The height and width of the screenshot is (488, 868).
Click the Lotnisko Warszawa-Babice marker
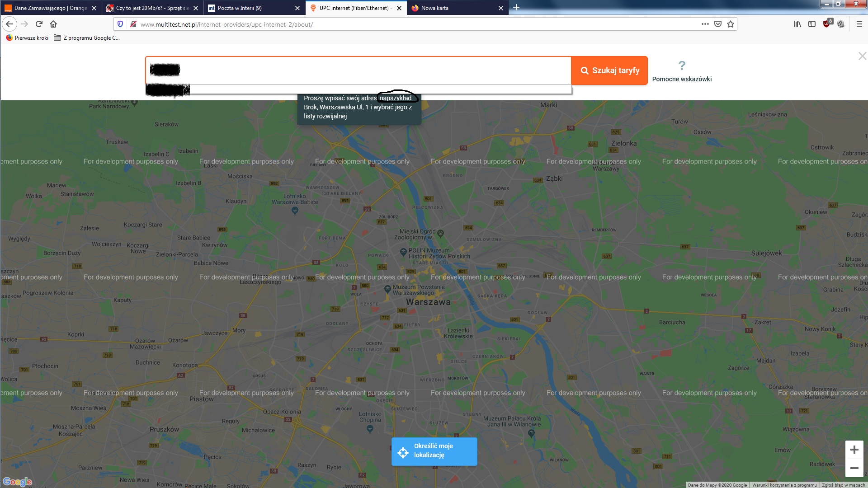pyautogui.click(x=295, y=210)
